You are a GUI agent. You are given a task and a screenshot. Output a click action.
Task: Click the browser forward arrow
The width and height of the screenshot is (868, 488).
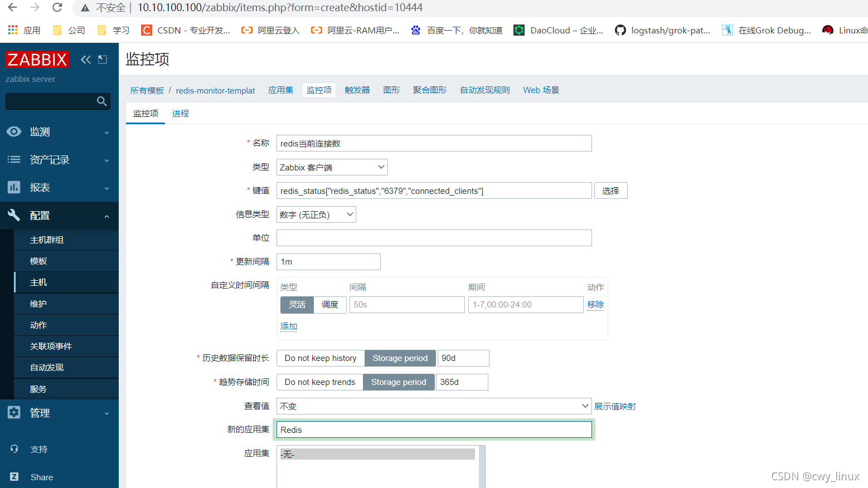pos(35,7)
